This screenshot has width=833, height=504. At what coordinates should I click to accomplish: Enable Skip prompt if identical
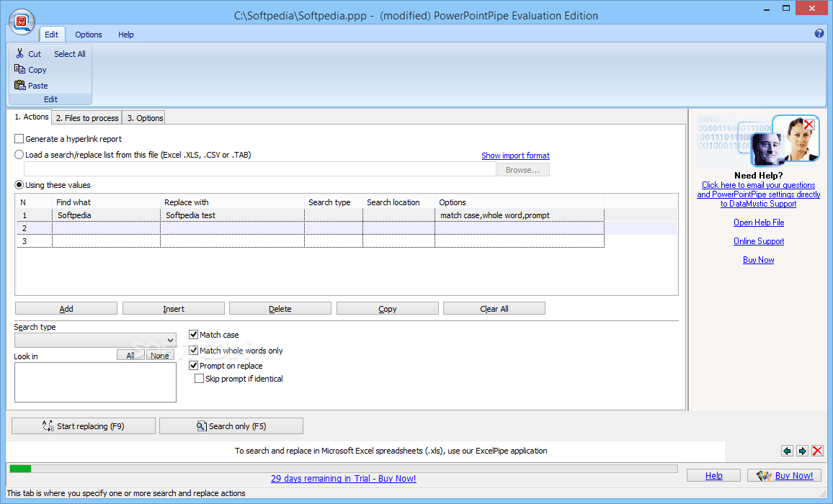point(199,379)
